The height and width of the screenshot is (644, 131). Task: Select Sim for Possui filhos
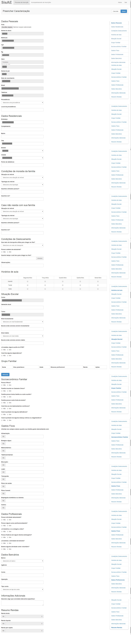tap(8, 385)
